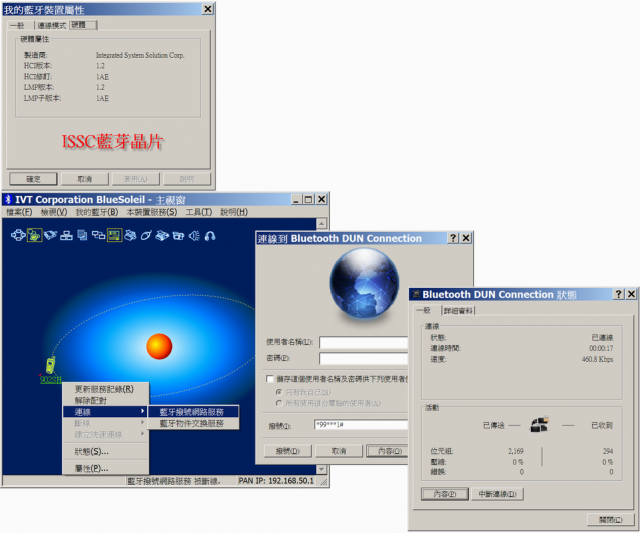Toggle the save username and password checkbox
Screen dimensions: 640x533
(x=270, y=379)
